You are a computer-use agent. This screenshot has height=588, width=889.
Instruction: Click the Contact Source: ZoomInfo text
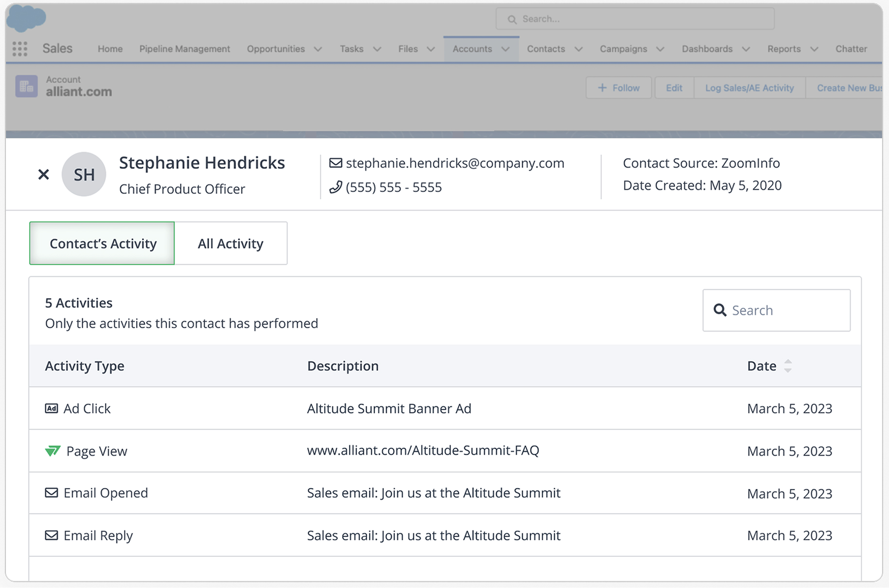coord(701,163)
